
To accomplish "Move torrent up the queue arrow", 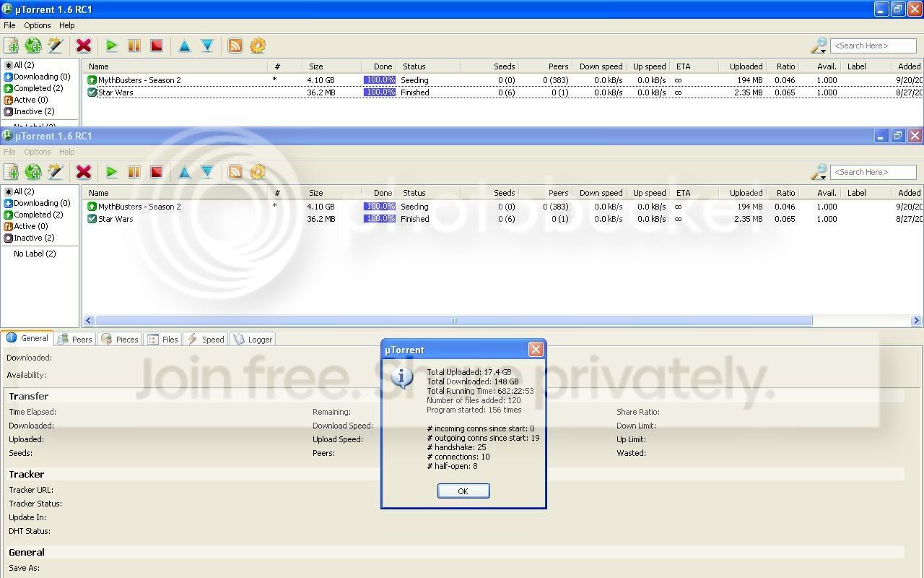I will [x=185, y=172].
